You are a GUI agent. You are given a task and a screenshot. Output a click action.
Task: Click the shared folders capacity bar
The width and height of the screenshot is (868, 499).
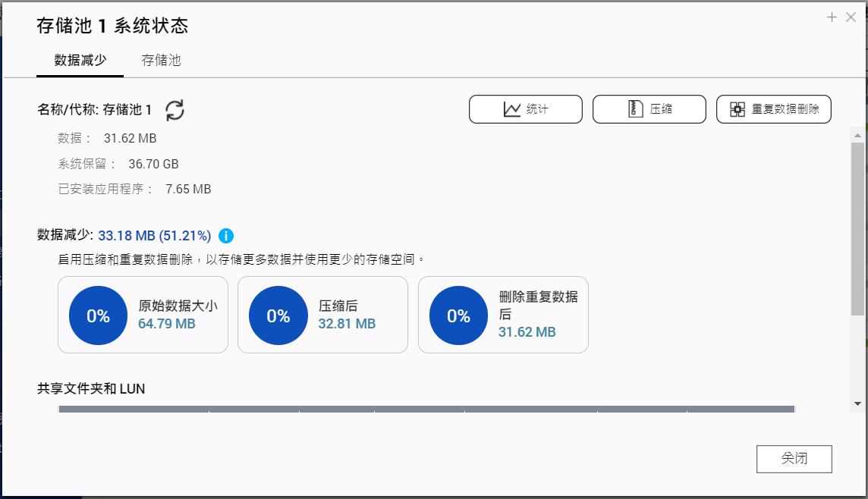(425, 410)
